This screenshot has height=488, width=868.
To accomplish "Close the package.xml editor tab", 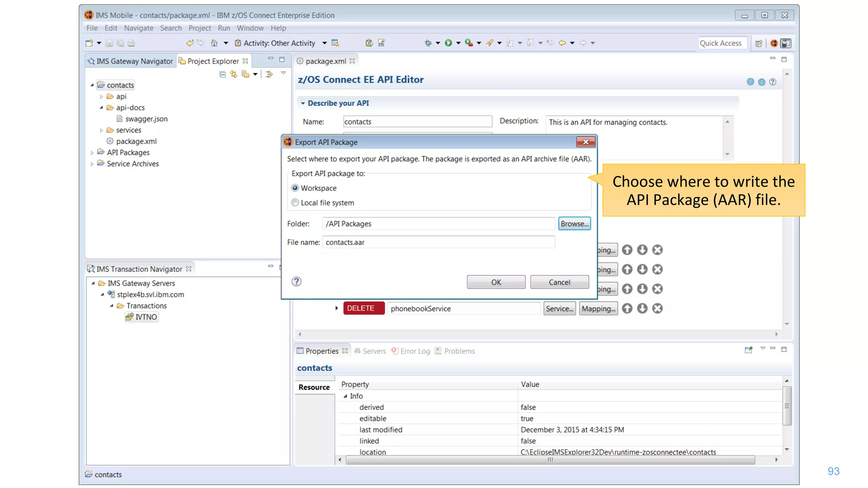I will click(x=352, y=61).
